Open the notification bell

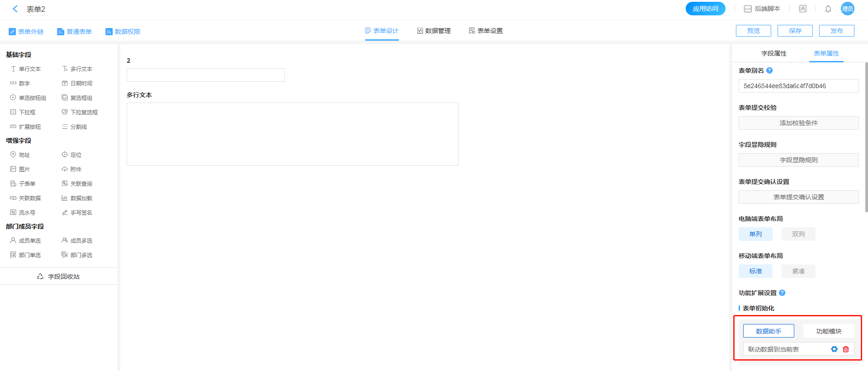point(828,9)
